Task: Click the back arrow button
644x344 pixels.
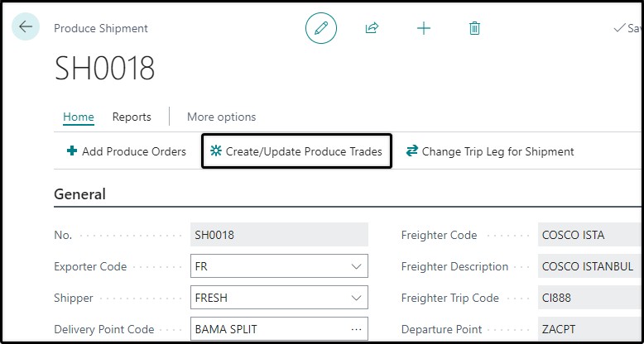Action: (26, 26)
